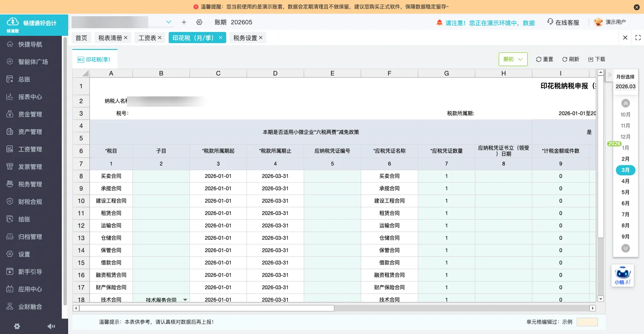Collapse the 月份选择 panel arrow
The width and height of the screenshot is (644, 334).
pos(609,75)
